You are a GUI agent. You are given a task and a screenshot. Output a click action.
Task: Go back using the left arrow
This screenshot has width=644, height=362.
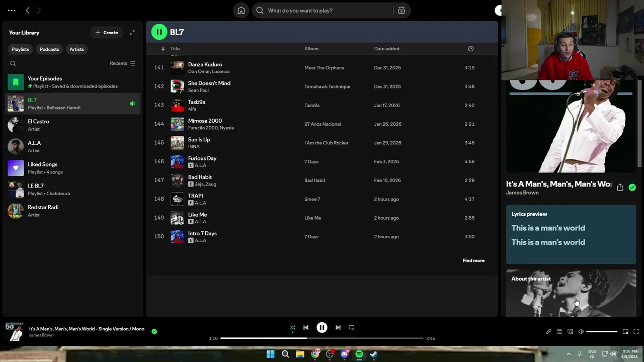pos(28,11)
